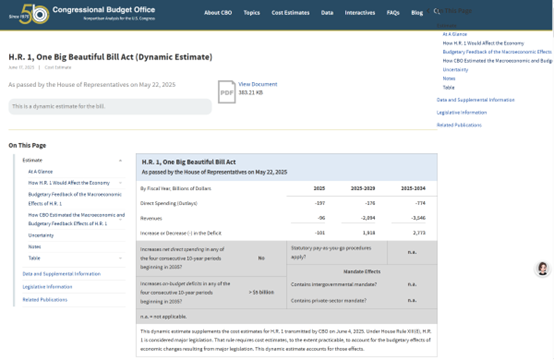Click Legislative Information in floating right panel
The width and height of the screenshot is (554, 360).
(461, 112)
